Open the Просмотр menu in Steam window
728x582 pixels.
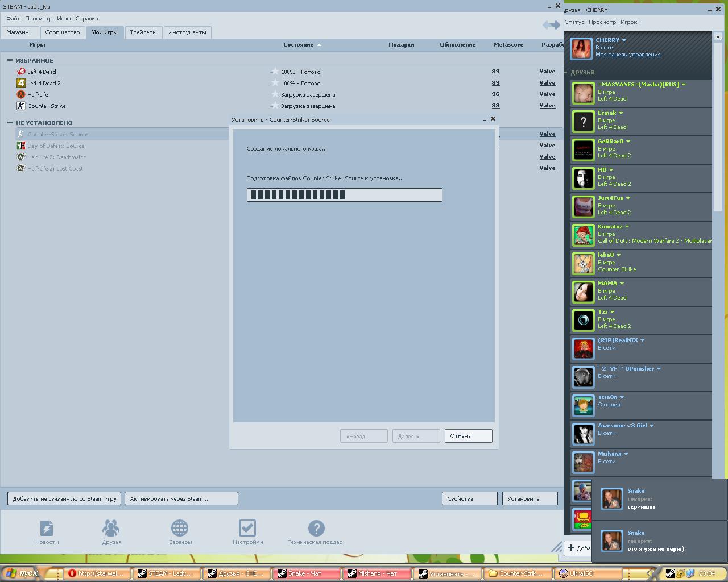pos(39,19)
